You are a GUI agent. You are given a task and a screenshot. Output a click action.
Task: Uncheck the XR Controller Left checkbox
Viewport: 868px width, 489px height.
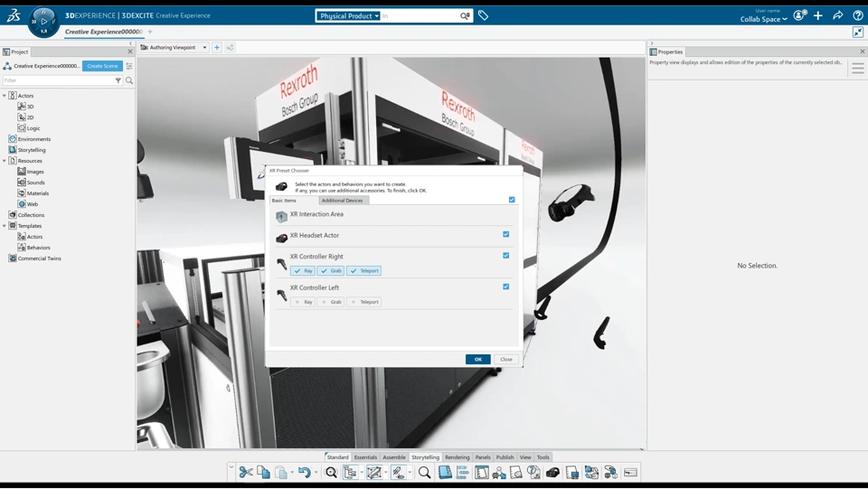(x=506, y=287)
